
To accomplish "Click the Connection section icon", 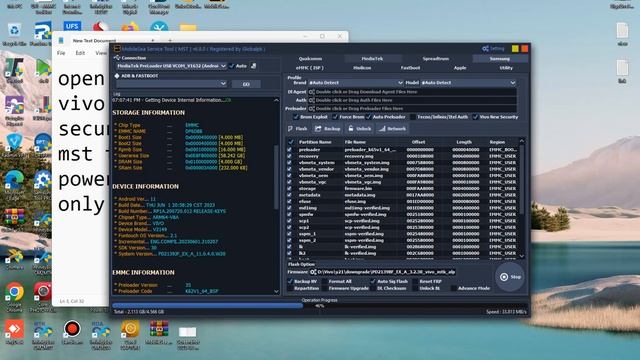I will tap(117, 58).
